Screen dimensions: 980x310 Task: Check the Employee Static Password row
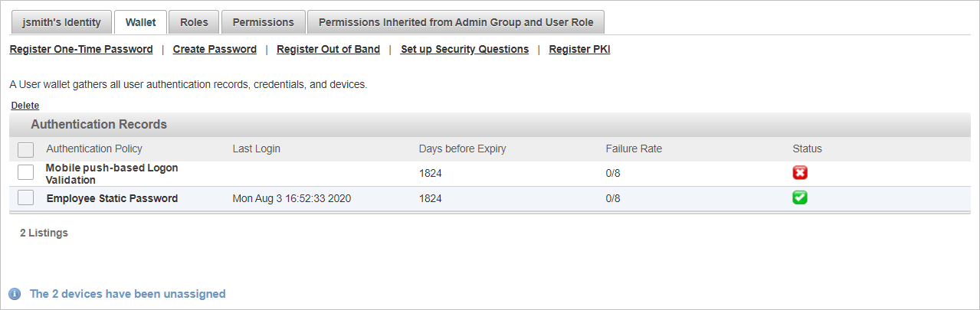25,198
